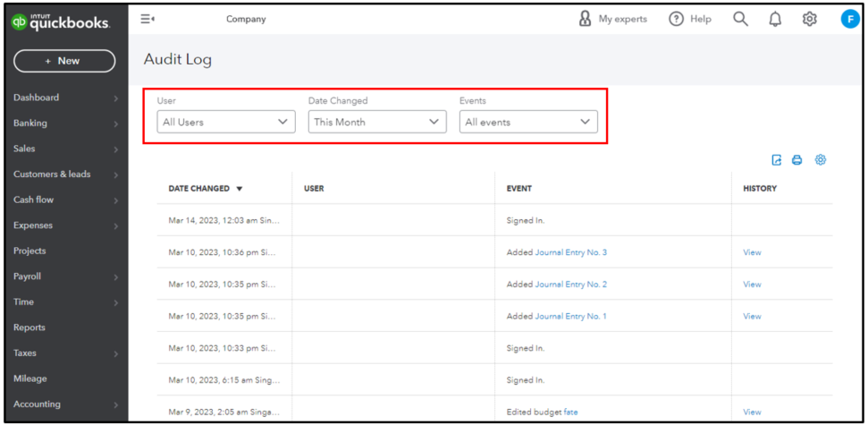Open the Help menu
Image resolution: width=868 pixels, height=425 pixels.
pos(691,19)
